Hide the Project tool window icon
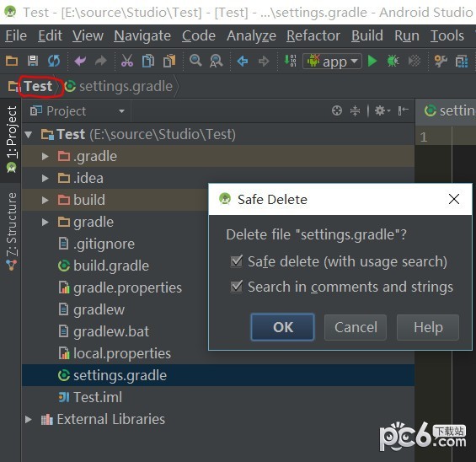 tap(404, 110)
